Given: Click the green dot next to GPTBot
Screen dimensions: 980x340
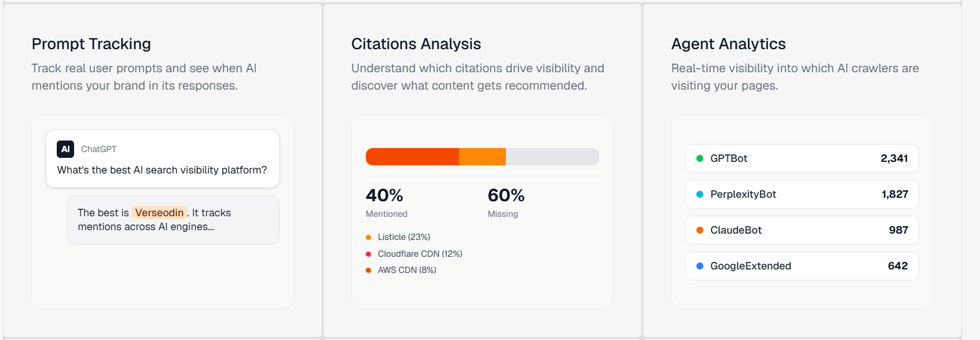Looking at the screenshot, I should (700, 158).
